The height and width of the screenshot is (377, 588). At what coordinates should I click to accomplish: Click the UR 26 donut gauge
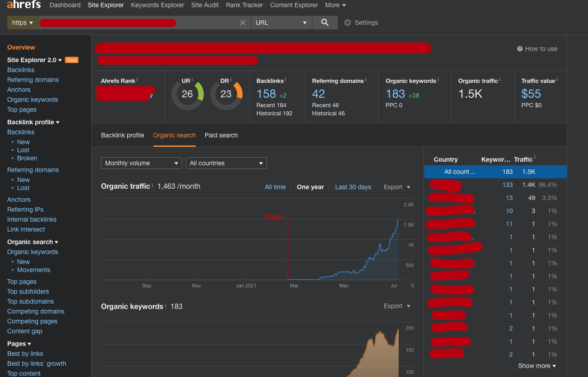(187, 94)
